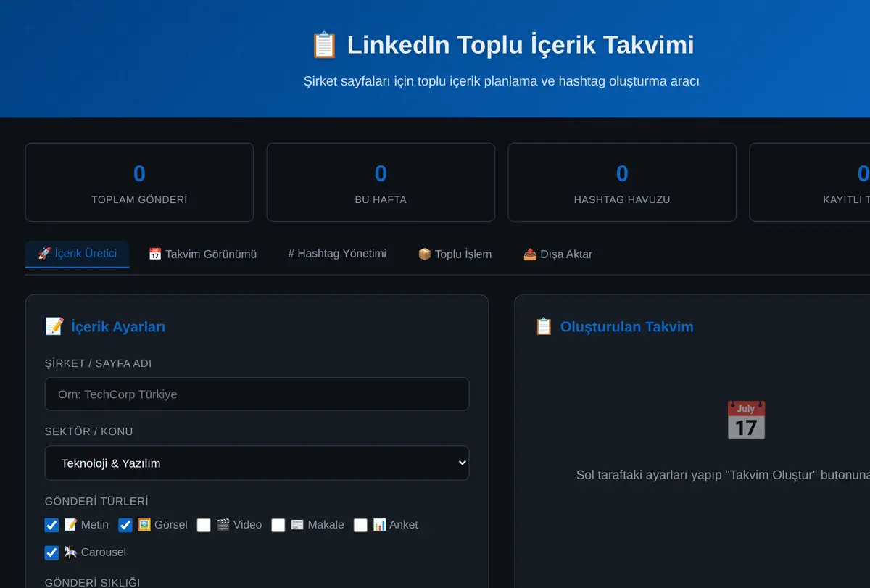Click the carousel horse icon next to Carousel
The width and height of the screenshot is (870, 588).
click(70, 552)
